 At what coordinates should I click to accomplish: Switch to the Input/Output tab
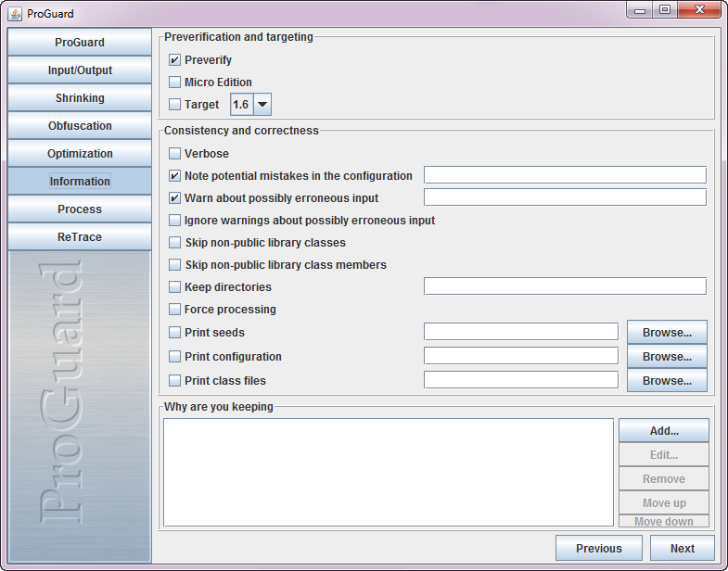pyautogui.click(x=80, y=70)
